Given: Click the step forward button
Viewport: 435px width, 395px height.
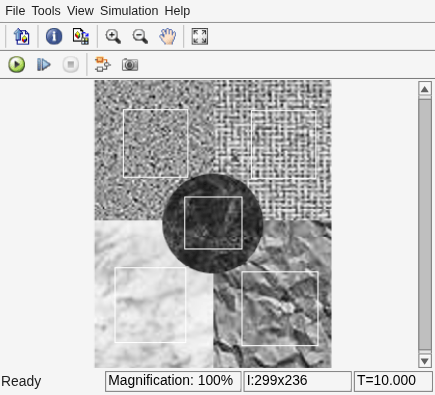Looking at the screenshot, I should [43, 64].
